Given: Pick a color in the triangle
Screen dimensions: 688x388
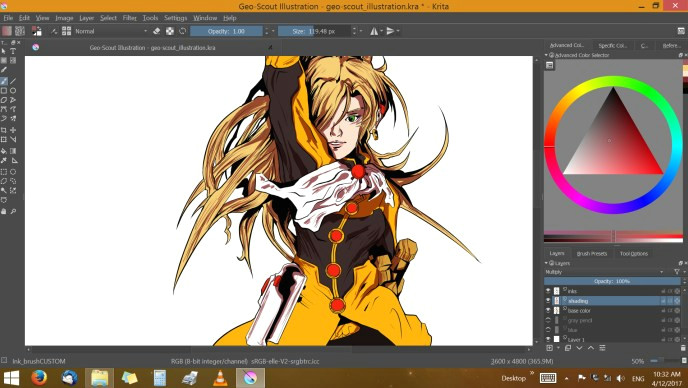Looking at the screenshot, I should click(x=613, y=140).
